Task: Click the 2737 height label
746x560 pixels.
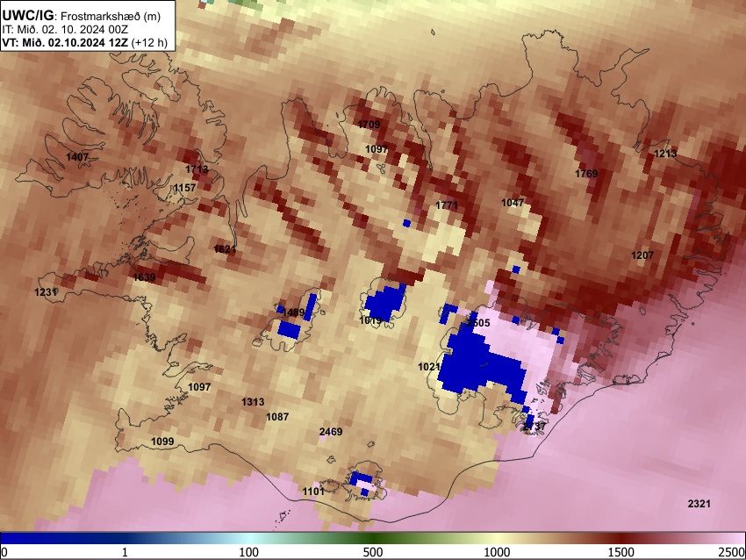Action: 534,427
